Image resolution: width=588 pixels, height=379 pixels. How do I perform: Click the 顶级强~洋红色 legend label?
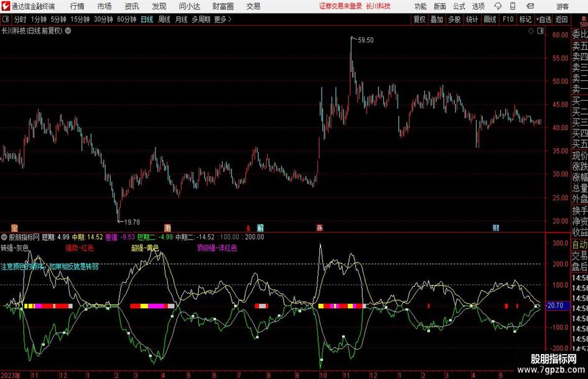(x=217, y=248)
